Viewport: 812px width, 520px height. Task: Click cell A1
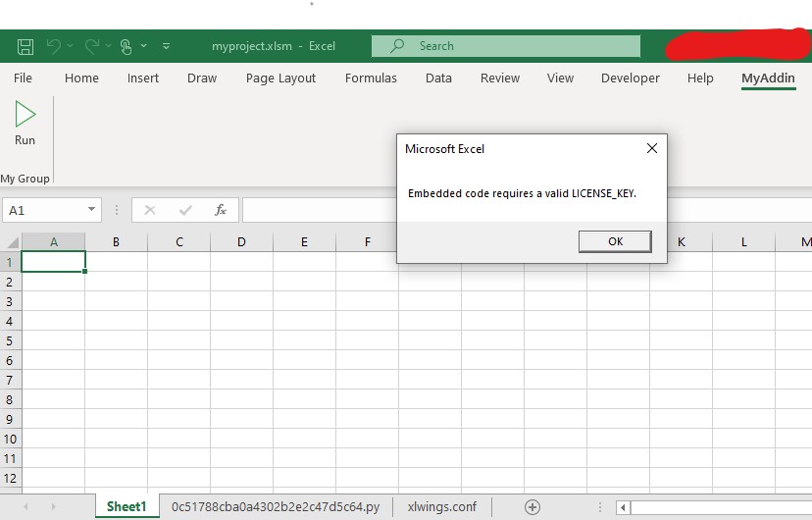(53, 262)
